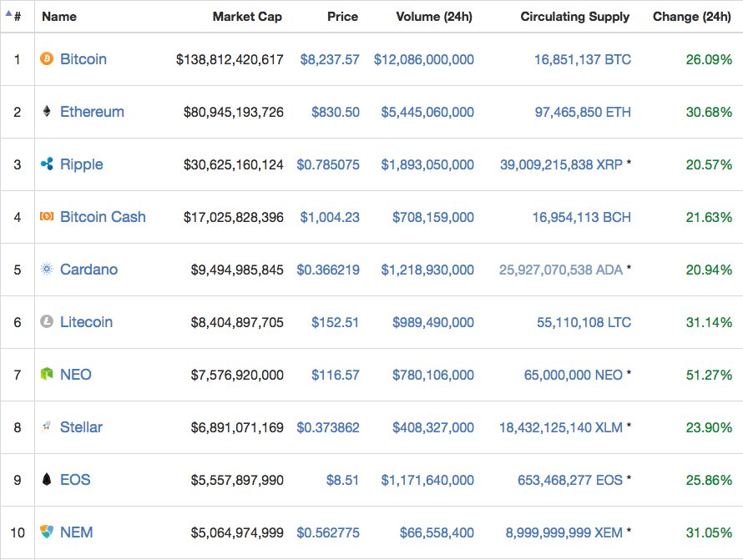Screen dimensions: 743x560
Task: Click Ripple price $0.785075
Action: click(x=328, y=165)
